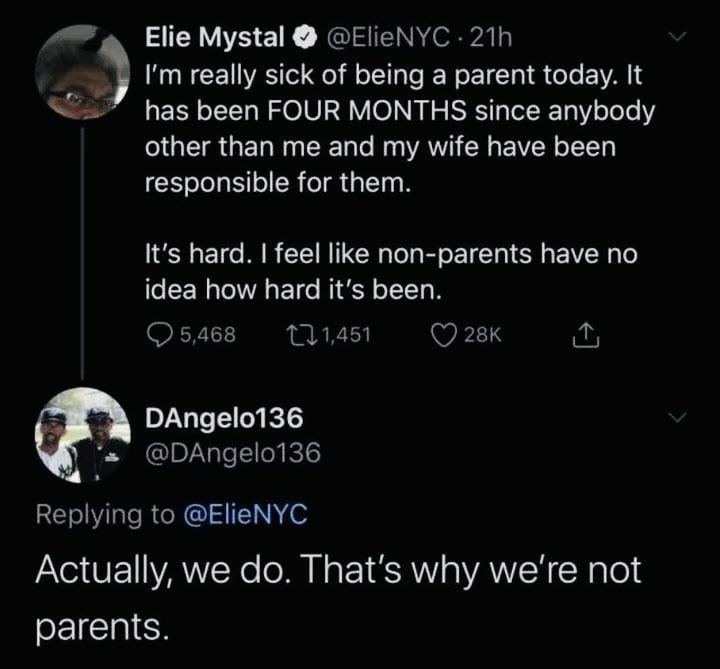Tap the share upload icon
The height and width of the screenshot is (669, 720).
[x=581, y=336]
